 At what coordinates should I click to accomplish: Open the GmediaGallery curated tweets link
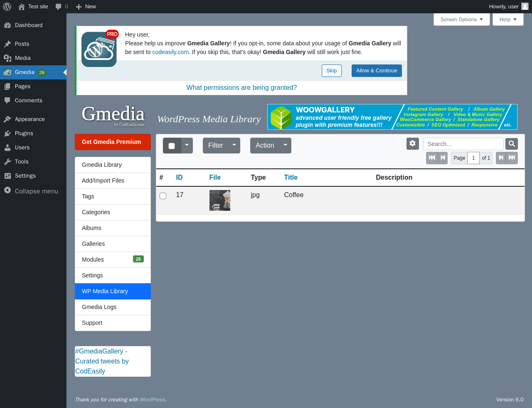coord(102,361)
